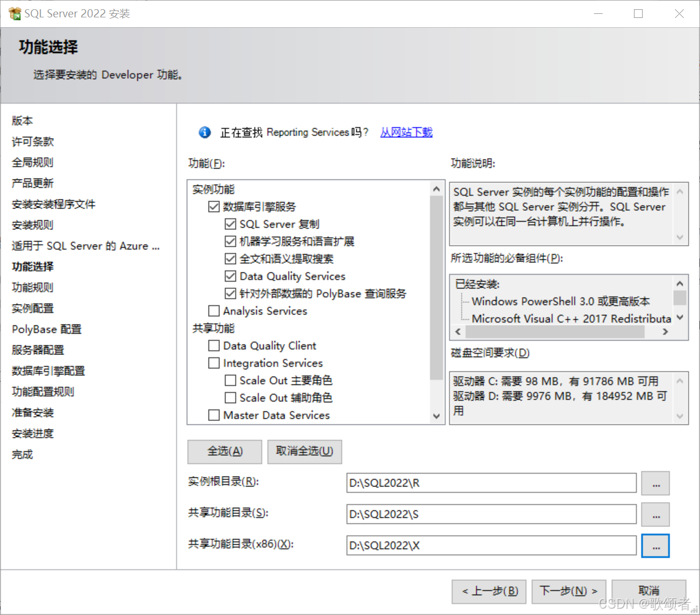700x615 pixels.
Task: Select the 产品更新 step in sidebar
Action: point(33,183)
